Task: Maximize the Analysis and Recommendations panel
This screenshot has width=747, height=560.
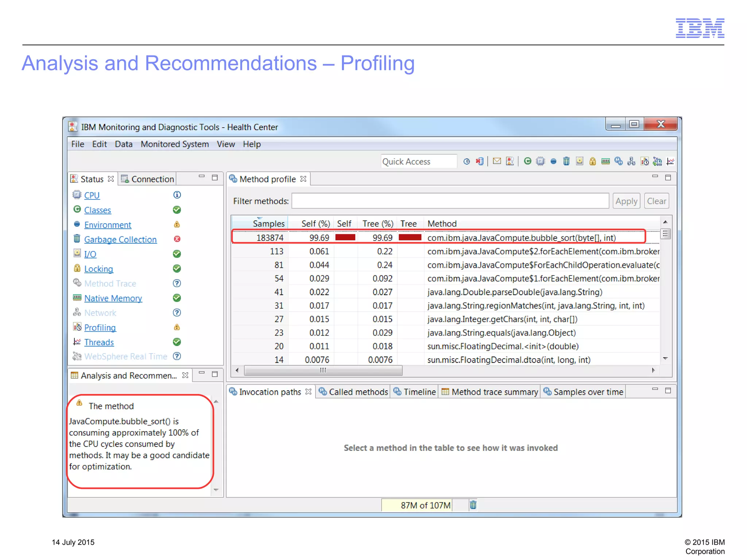Action: pyautogui.click(x=215, y=374)
